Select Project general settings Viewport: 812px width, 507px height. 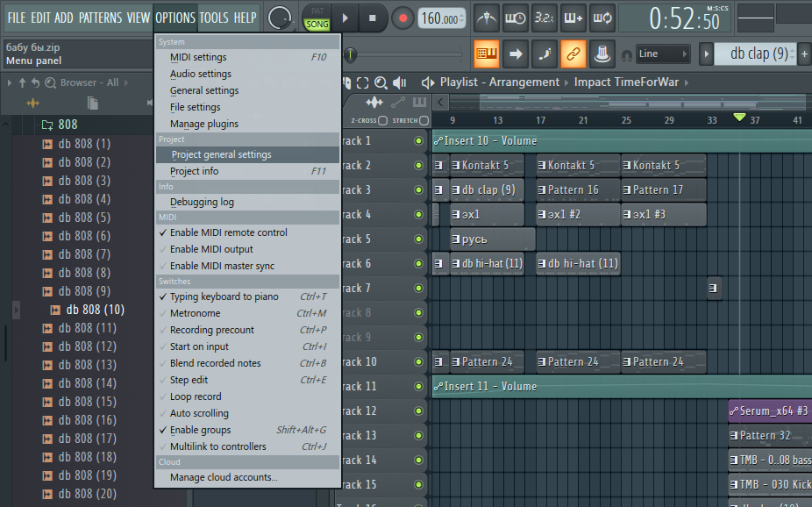248,155
